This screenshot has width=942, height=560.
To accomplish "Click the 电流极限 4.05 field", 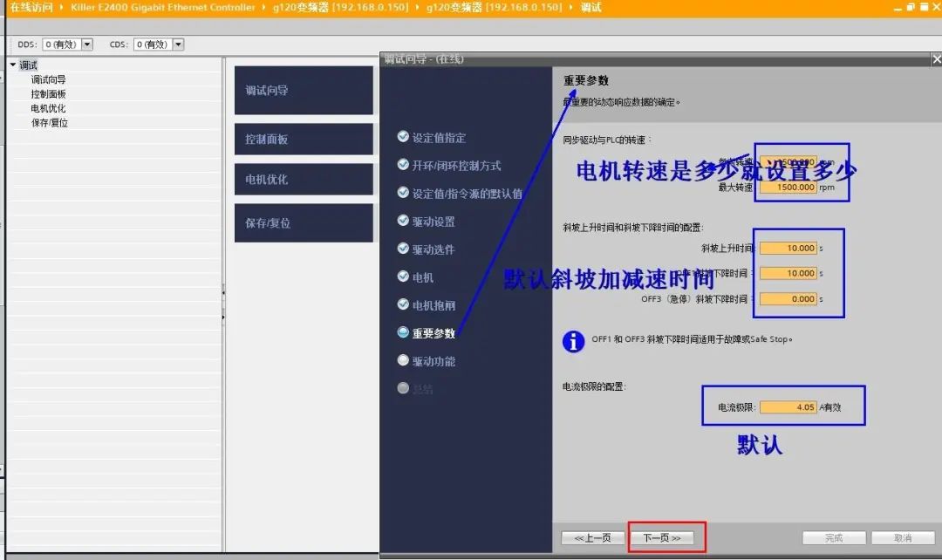I will pyautogui.click(x=788, y=406).
